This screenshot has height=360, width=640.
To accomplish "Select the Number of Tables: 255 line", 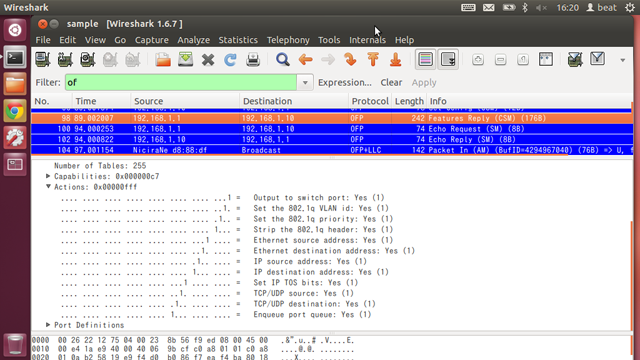I will click(x=100, y=166).
